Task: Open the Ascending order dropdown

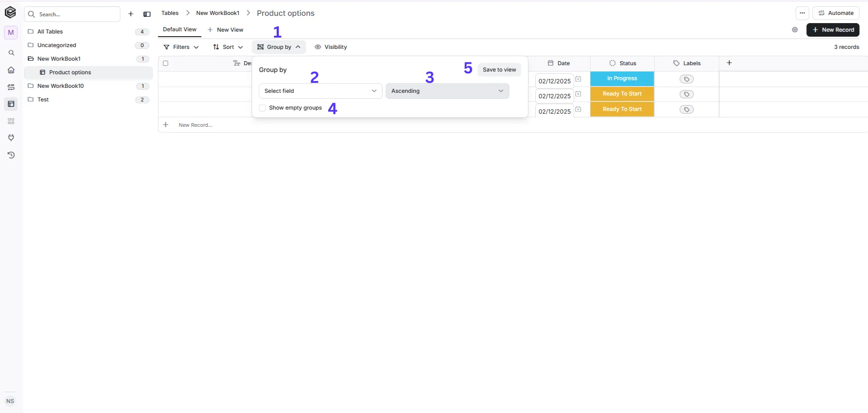Action: [x=447, y=91]
